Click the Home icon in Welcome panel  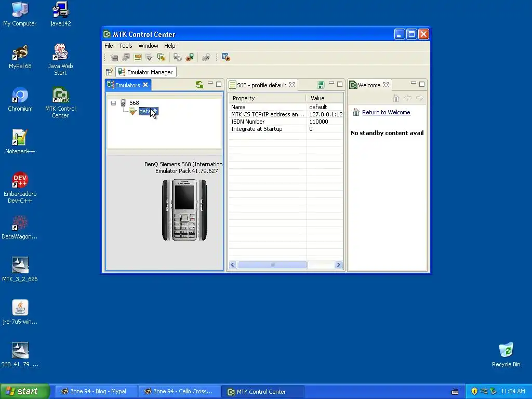(396, 98)
